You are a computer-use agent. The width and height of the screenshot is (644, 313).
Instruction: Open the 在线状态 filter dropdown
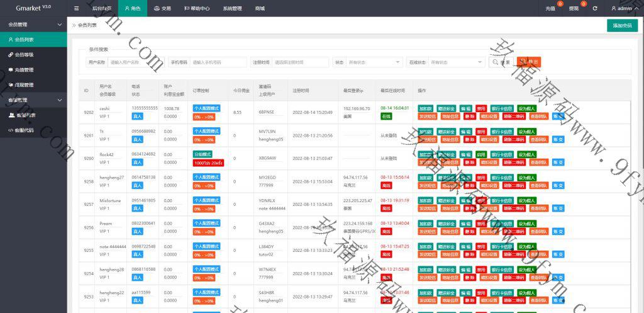point(456,62)
